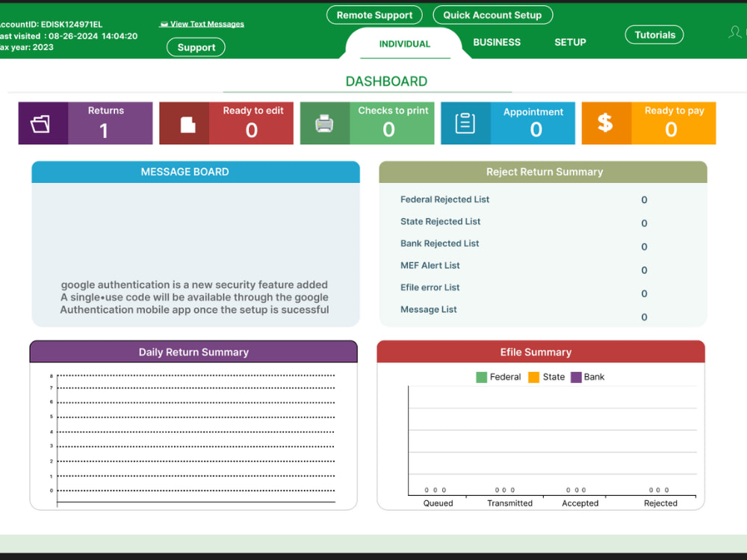The height and width of the screenshot is (560, 747).
Task: Click the Ready to edit count 0
Action: (x=252, y=130)
